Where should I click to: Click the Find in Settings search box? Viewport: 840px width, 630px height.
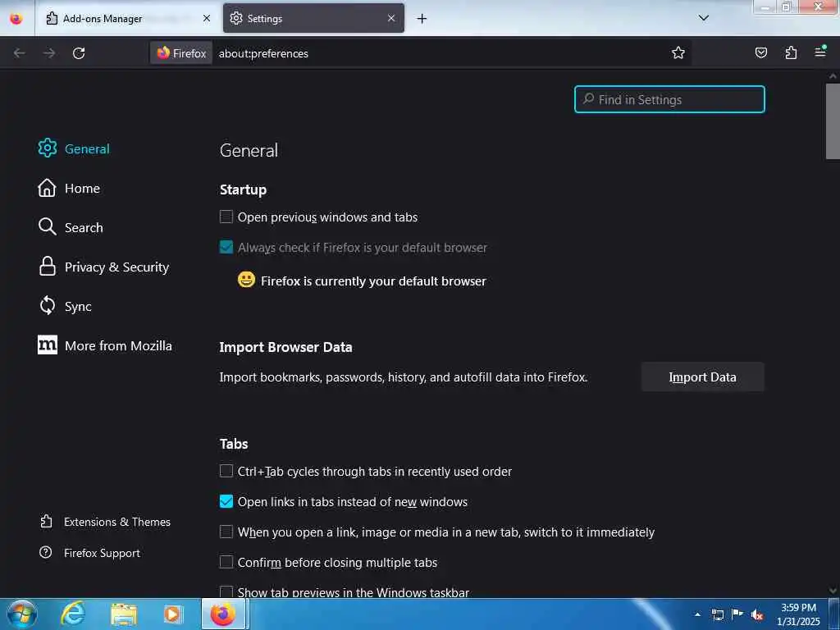click(669, 99)
